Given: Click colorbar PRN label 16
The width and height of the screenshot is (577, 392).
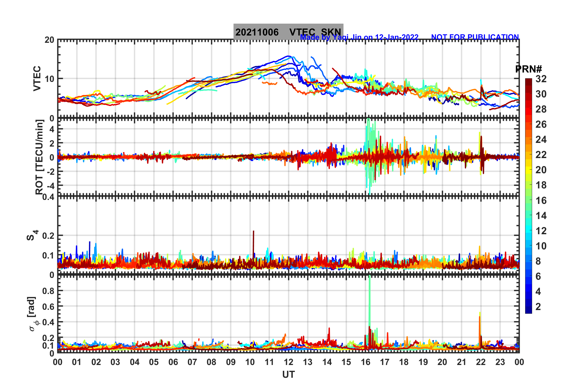Looking at the screenshot, I should tap(541, 201).
